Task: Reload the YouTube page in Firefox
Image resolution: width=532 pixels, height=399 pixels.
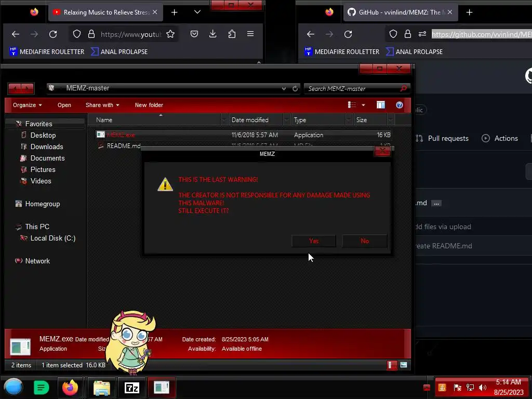Action: (x=53, y=34)
